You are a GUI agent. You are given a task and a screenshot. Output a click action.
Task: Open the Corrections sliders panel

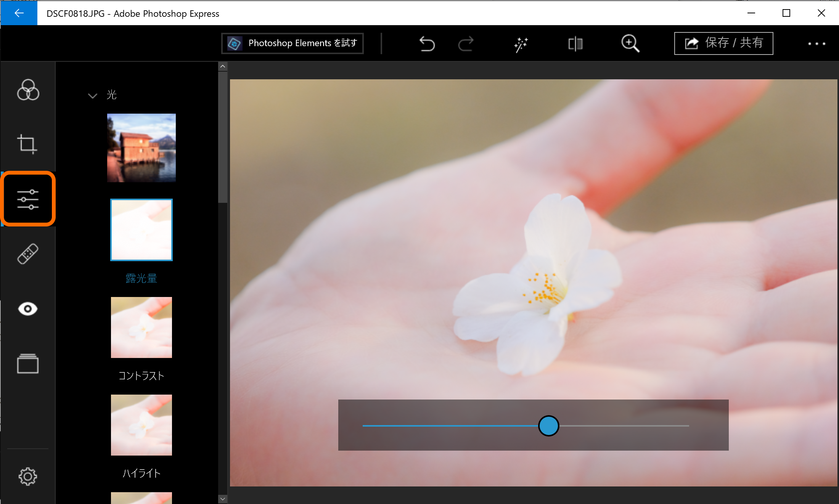tap(28, 199)
